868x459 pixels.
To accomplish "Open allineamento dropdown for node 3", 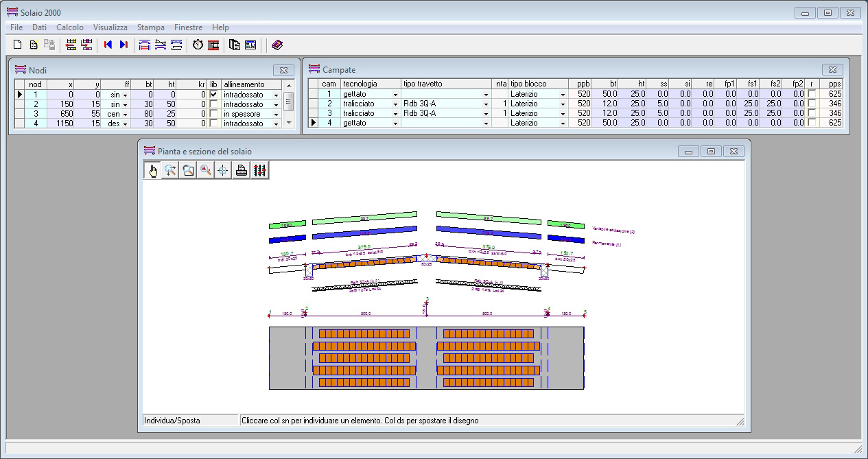I will 276,115.
